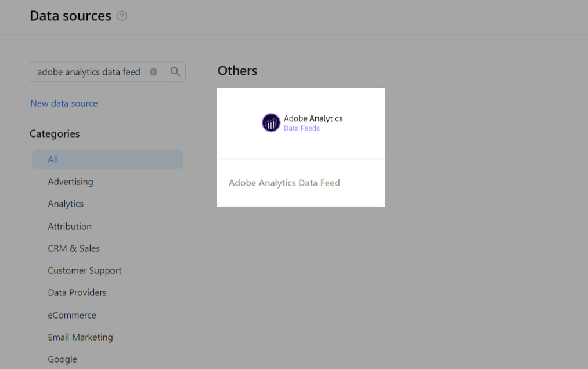Choose the Google category
This screenshot has width=588, height=369.
pyautogui.click(x=62, y=359)
